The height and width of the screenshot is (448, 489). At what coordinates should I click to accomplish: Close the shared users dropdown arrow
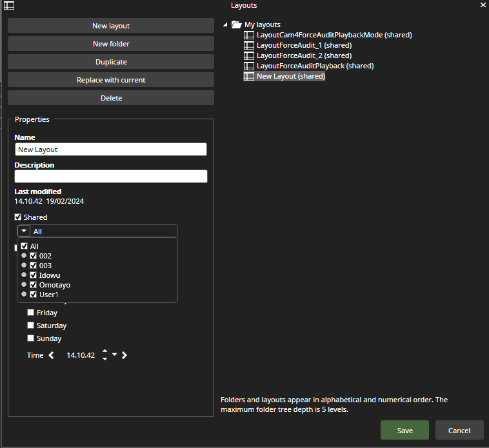(x=23, y=231)
